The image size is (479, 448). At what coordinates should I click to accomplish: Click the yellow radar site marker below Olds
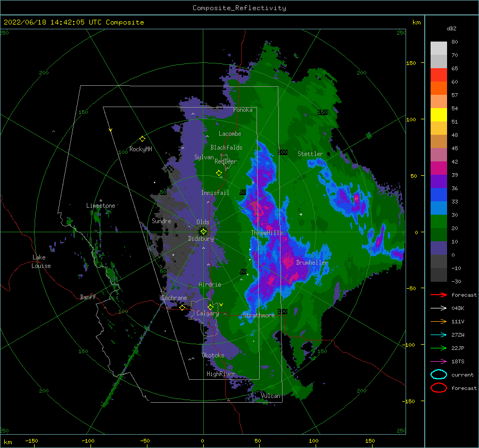[203, 232]
